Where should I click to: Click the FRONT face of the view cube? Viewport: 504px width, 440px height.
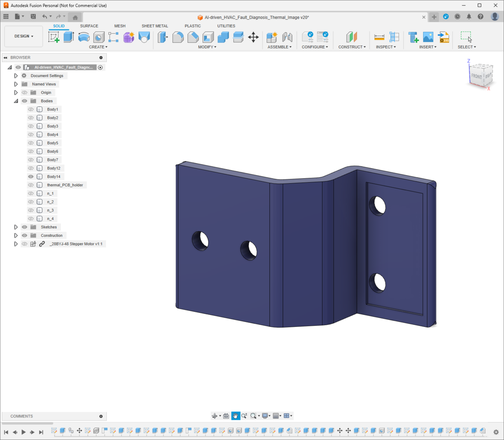pos(476,76)
